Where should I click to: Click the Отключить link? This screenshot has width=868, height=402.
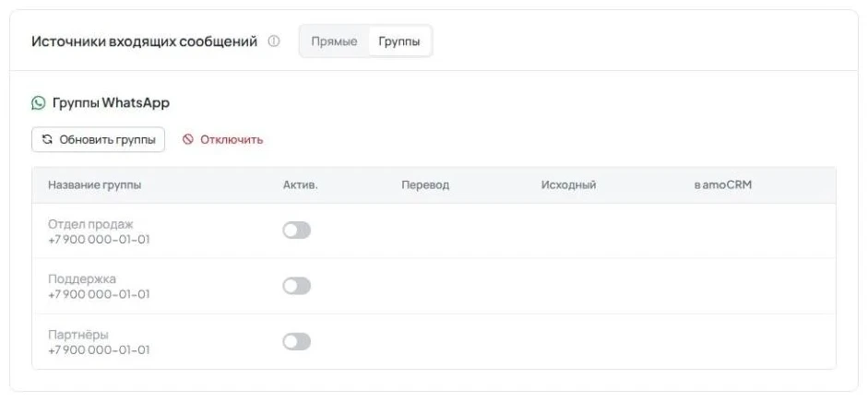click(x=222, y=140)
